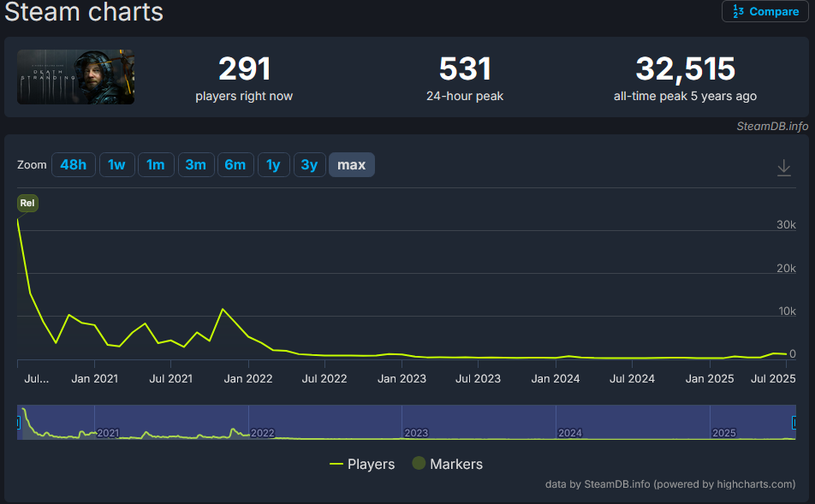Click the 2022 label in navigator
The image size is (815, 504).
(x=262, y=433)
